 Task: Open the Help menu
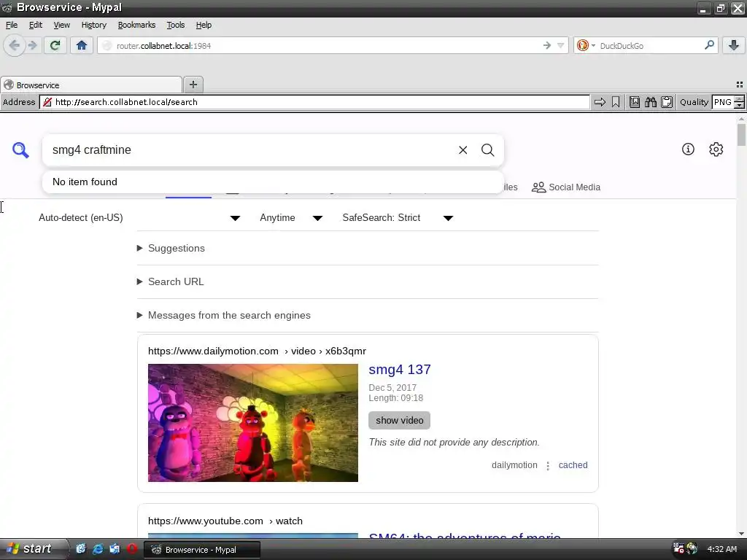(204, 25)
